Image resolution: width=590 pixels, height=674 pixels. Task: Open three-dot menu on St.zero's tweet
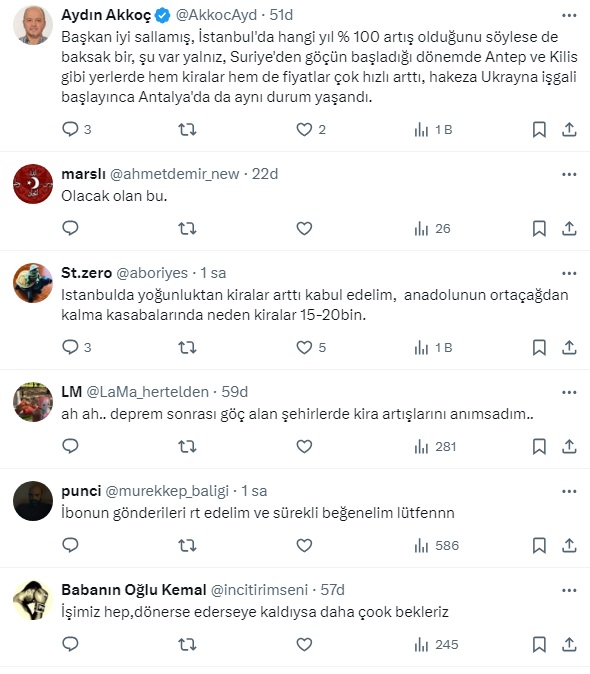tap(569, 273)
